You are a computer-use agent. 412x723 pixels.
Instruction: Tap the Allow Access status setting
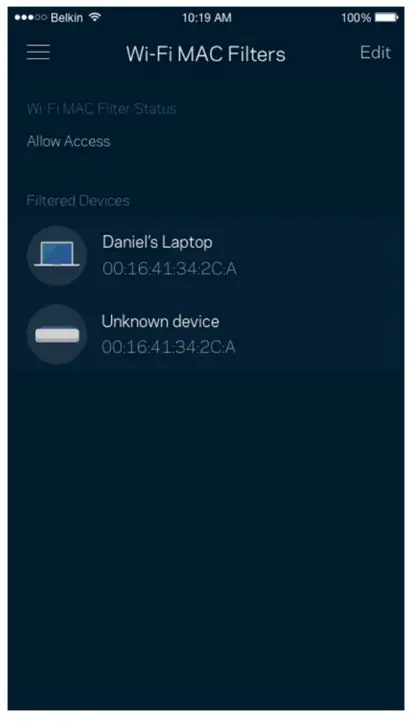coord(68,141)
